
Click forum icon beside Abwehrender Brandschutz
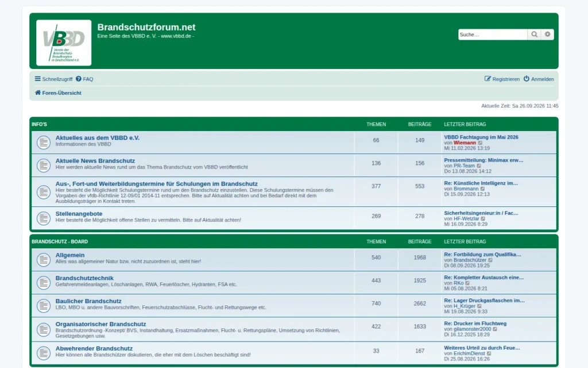pos(44,353)
